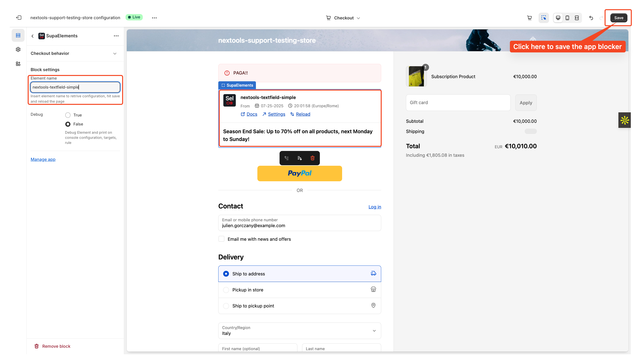Open SupaElements panel three-dot menu
Viewport: 641px width, 364px height.
pyautogui.click(x=116, y=36)
